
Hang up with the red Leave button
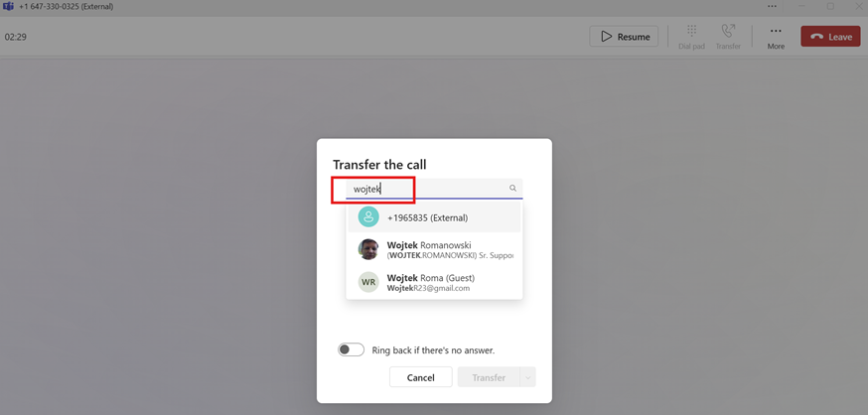point(830,37)
